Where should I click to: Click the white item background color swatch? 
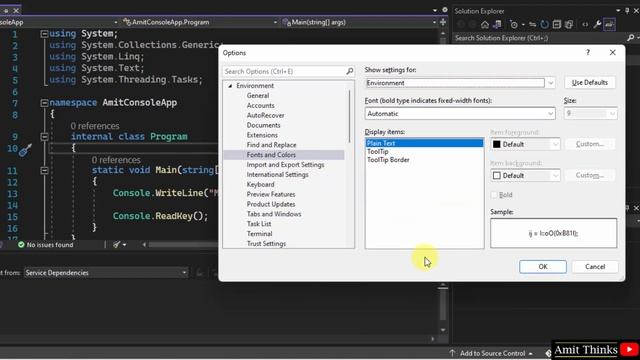click(497, 176)
